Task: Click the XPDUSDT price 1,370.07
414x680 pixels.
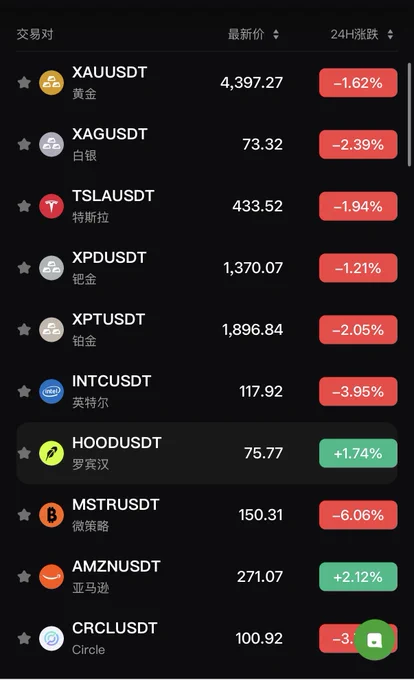Action: tap(253, 268)
